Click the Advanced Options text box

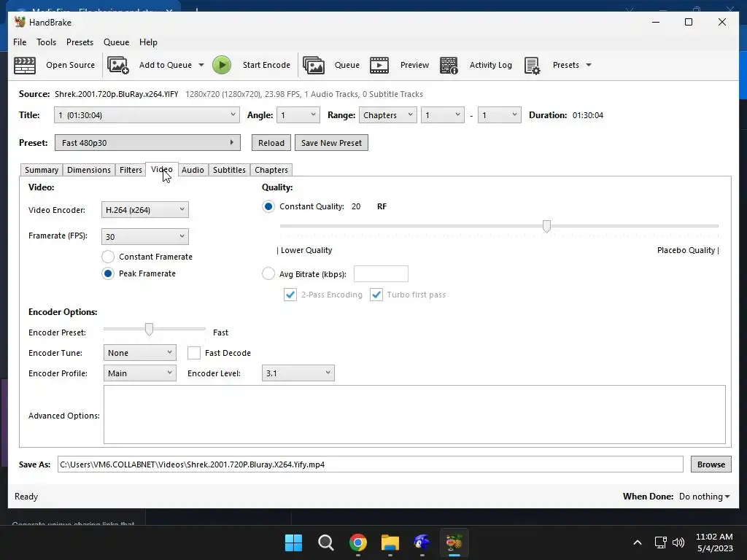coord(414,414)
